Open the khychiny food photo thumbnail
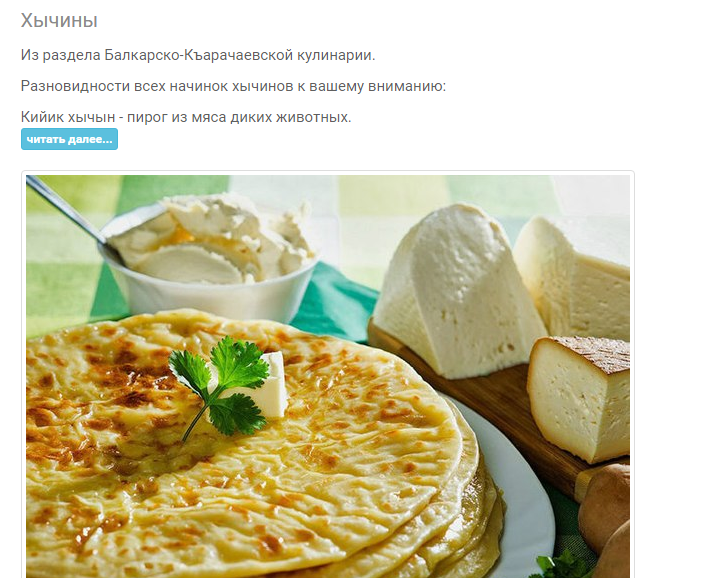 [328, 376]
